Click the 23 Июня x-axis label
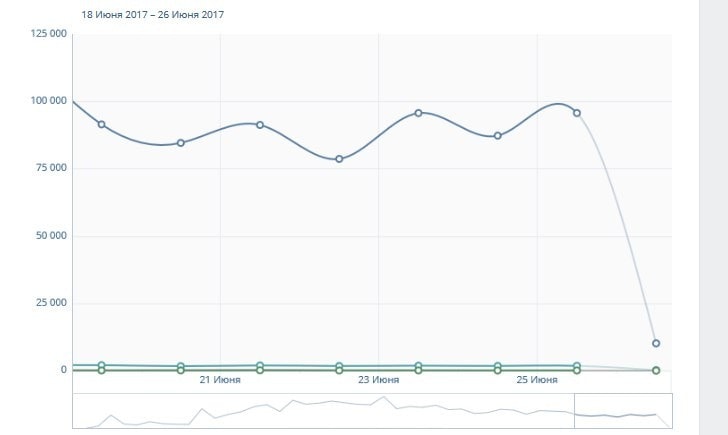 (x=378, y=381)
